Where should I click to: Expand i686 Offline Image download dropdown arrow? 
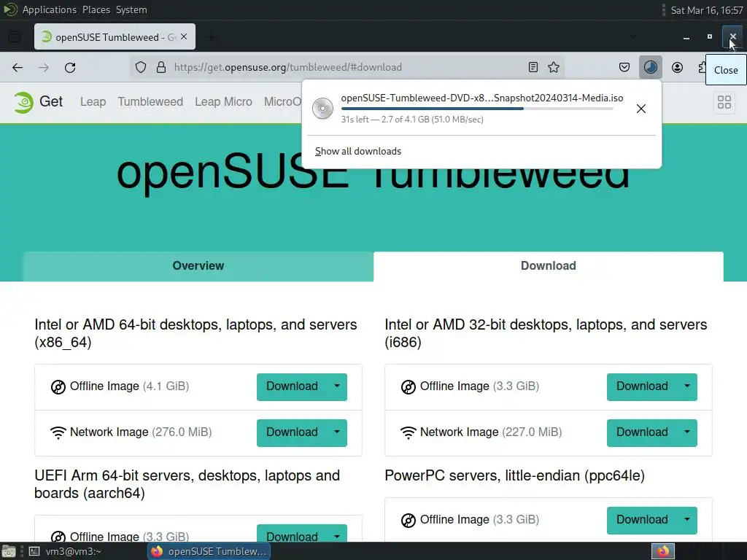[x=687, y=386]
